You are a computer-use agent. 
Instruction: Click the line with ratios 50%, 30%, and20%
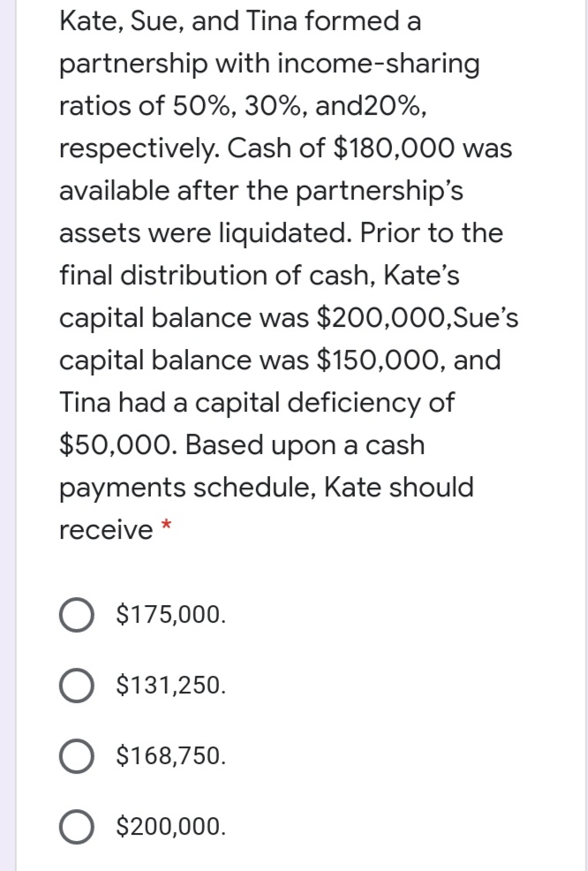[245, 106]
